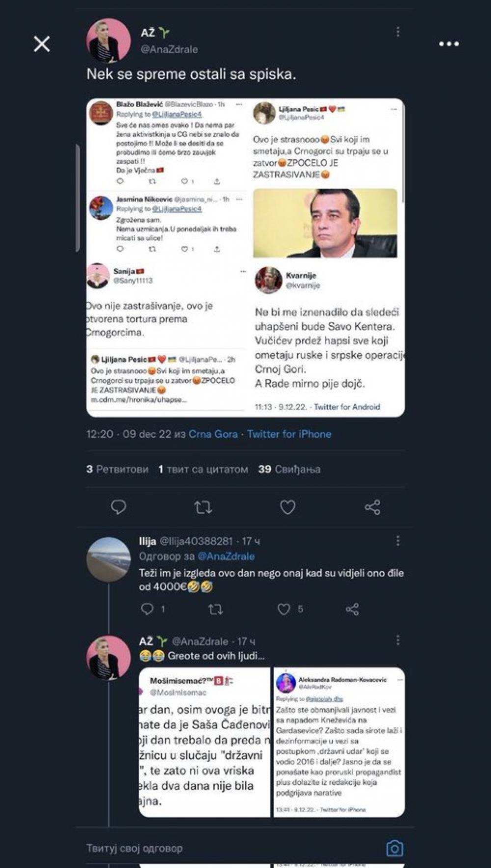Image resolution: width=491 pixels, height=868 pixels.
Task: Open the three-dot options menu at top right
Action: (x=449, y=44)
